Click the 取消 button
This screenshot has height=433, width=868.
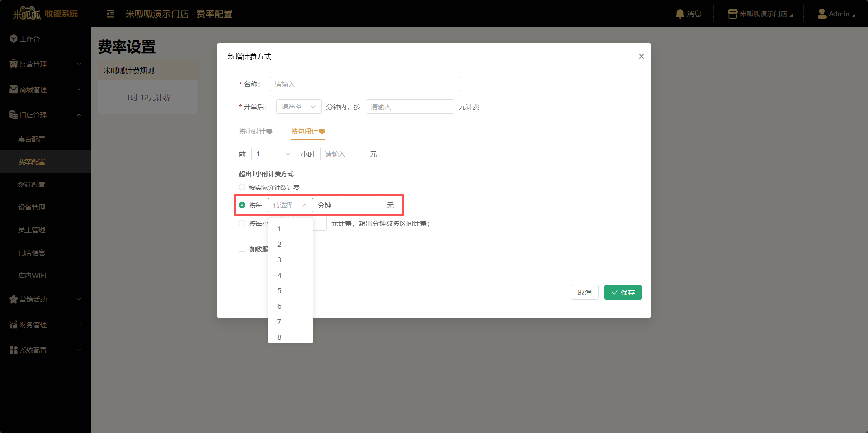[584, 292]
